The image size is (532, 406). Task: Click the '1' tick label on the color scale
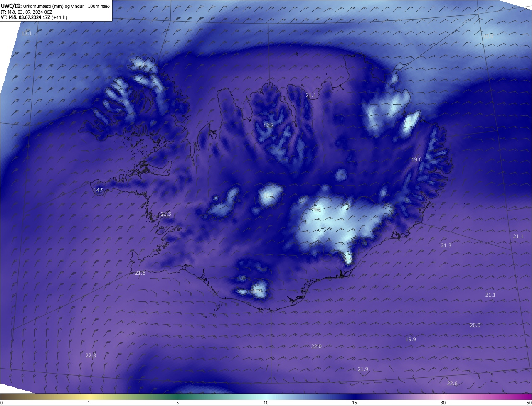(89, 403)
